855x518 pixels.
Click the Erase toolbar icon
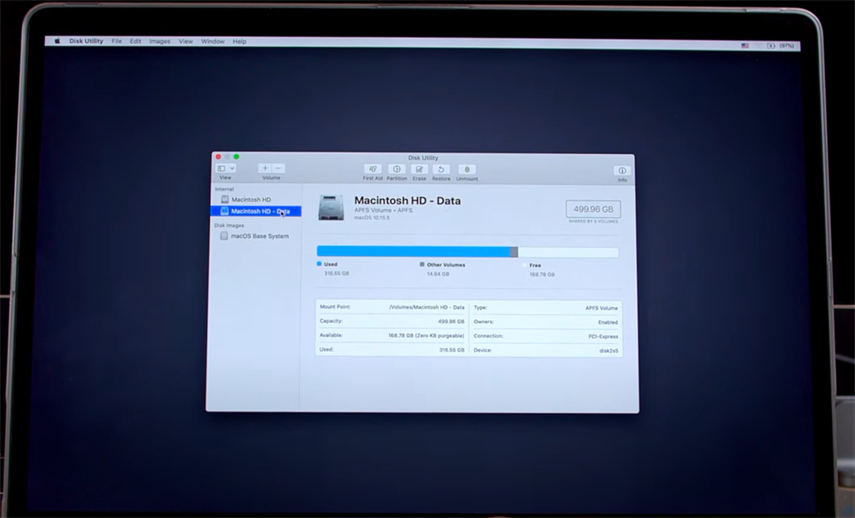(x=419, y=170)
